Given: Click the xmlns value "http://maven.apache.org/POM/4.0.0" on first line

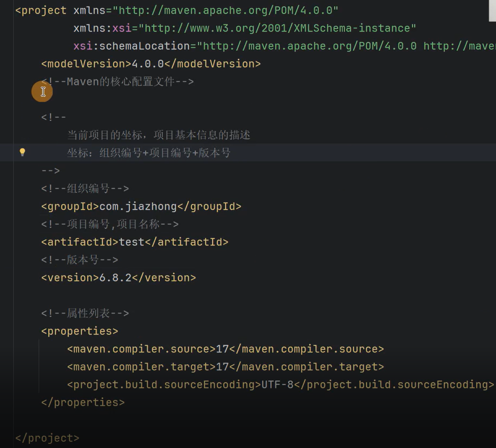Looking at the screenshot, I should tap(225, 10).
